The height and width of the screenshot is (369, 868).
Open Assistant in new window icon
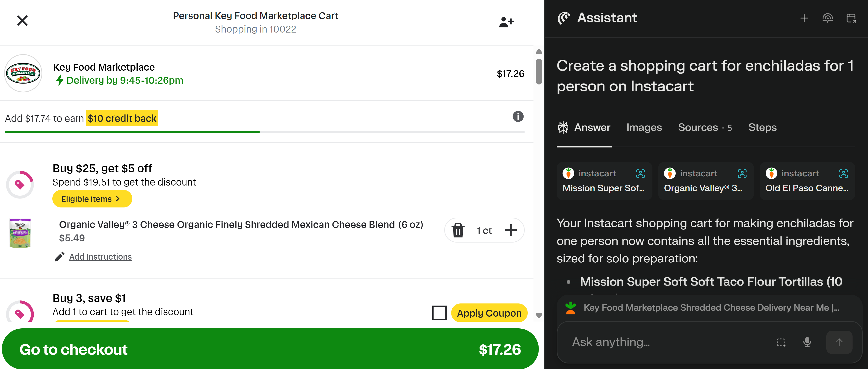851,18
